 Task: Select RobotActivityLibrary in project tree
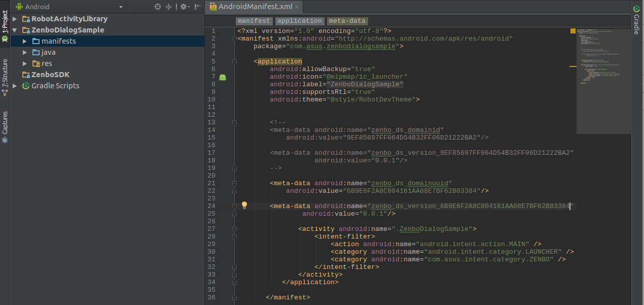click(x=107, y=19)
